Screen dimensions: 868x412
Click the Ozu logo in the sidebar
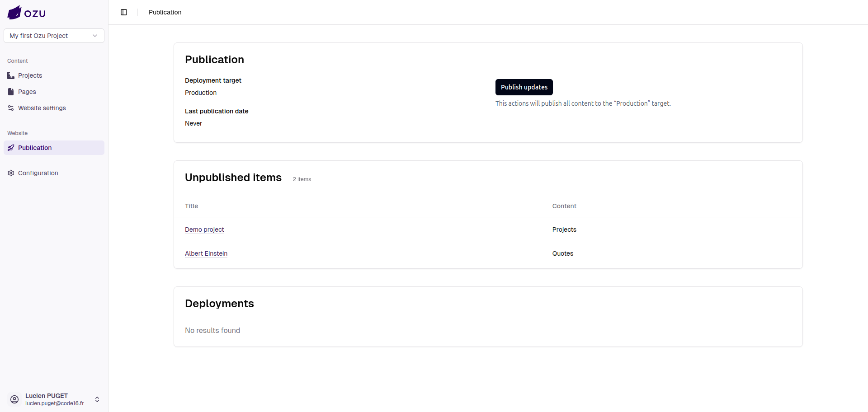[26, 13]
